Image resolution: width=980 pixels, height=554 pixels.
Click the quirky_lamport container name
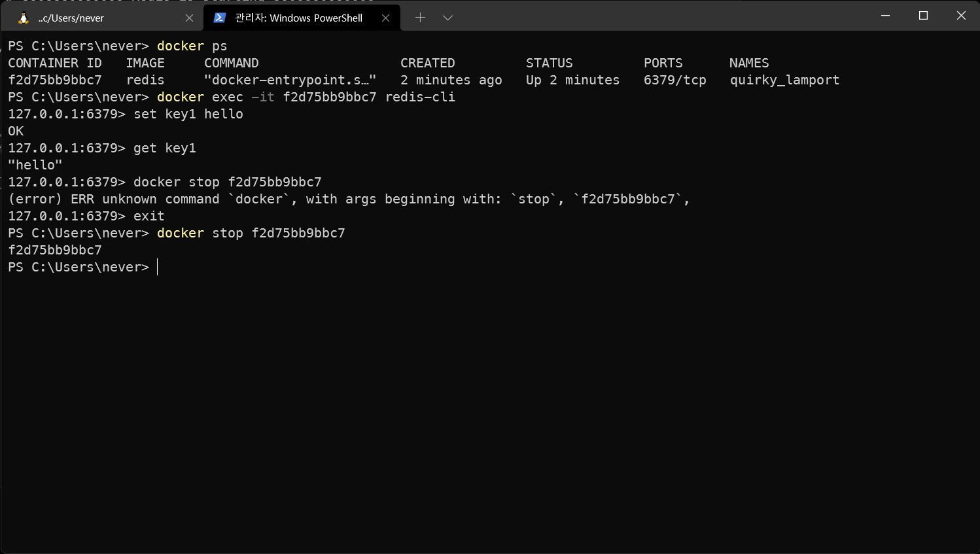[x=785, y=80]
